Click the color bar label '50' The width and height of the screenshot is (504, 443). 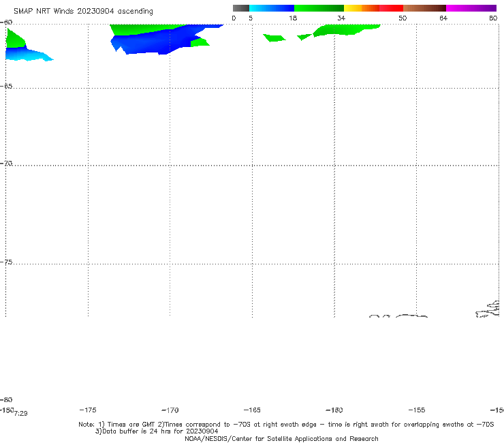click(403, 18)
